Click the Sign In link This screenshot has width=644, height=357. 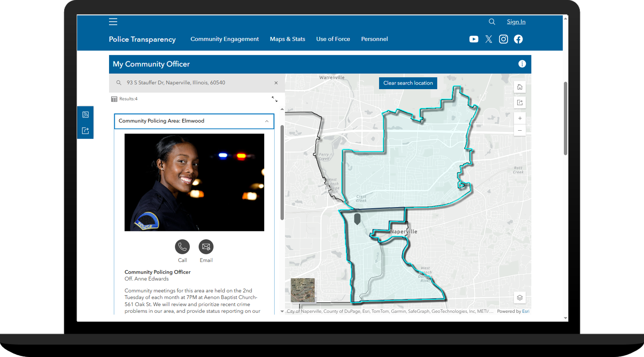(x=516, y=22)
